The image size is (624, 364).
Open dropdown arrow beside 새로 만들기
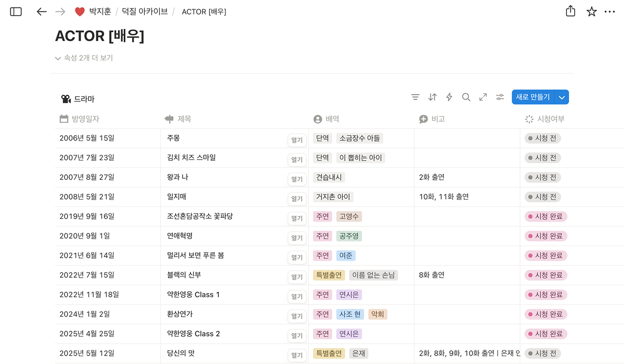[562, 97]
